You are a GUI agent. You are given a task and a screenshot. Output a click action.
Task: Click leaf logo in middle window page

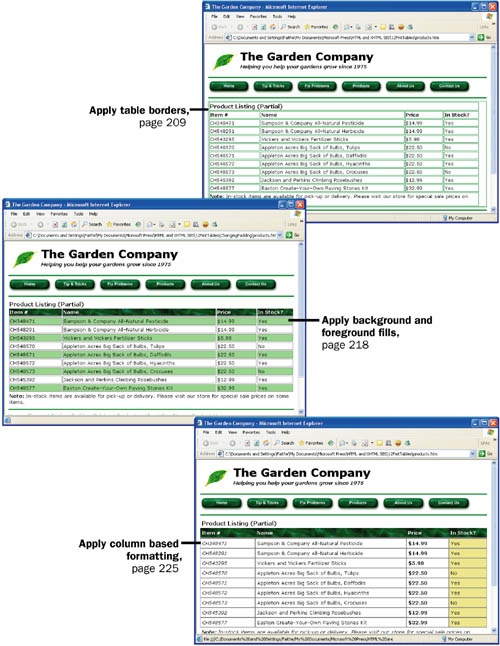click(24, 259)
